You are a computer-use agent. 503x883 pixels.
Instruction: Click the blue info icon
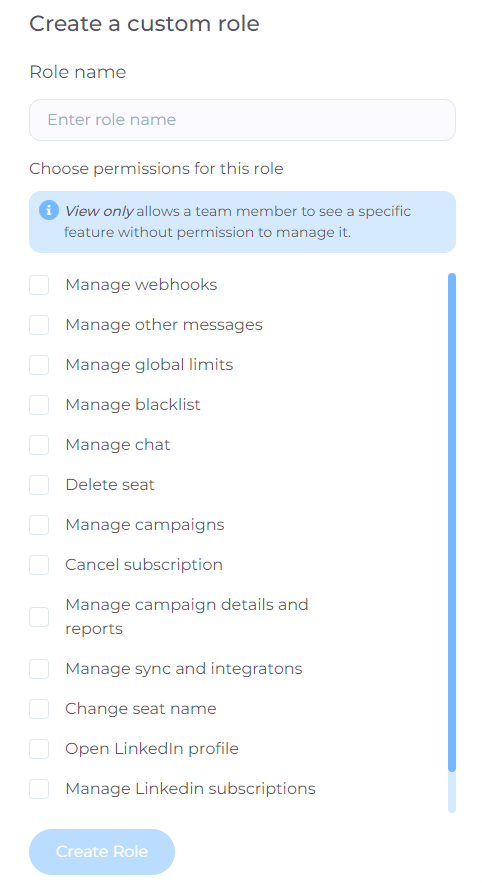49,211
